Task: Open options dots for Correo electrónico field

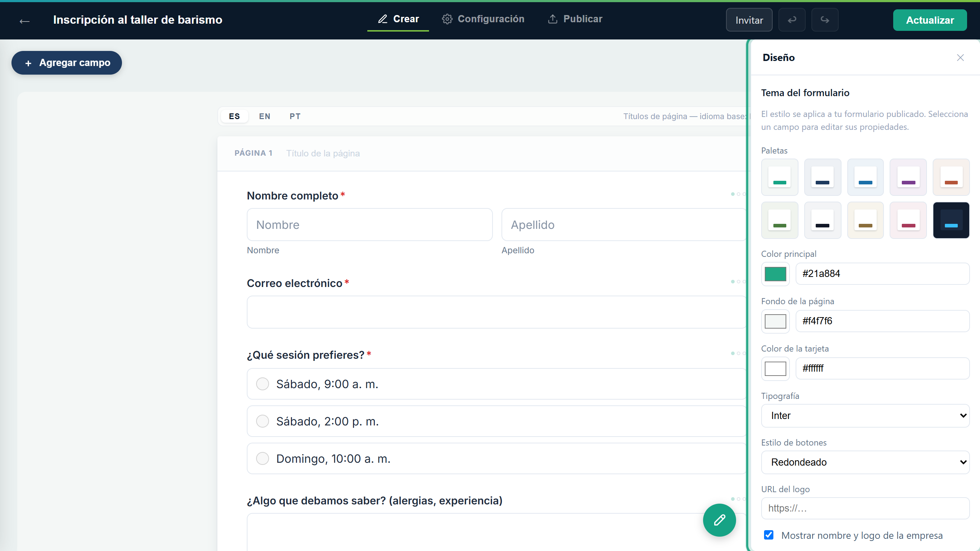Action: 738,282
